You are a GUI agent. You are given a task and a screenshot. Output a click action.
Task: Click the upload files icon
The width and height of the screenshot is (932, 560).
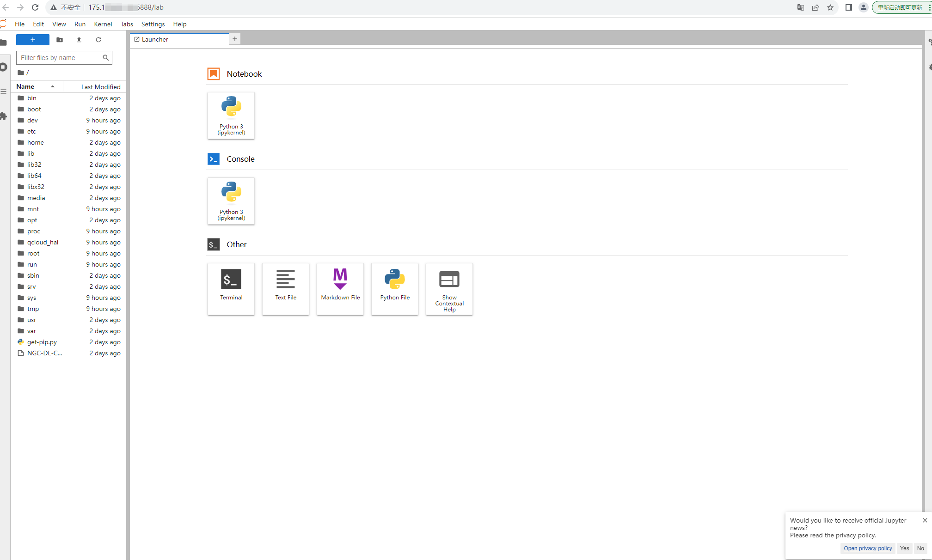(x=79, y=40)
